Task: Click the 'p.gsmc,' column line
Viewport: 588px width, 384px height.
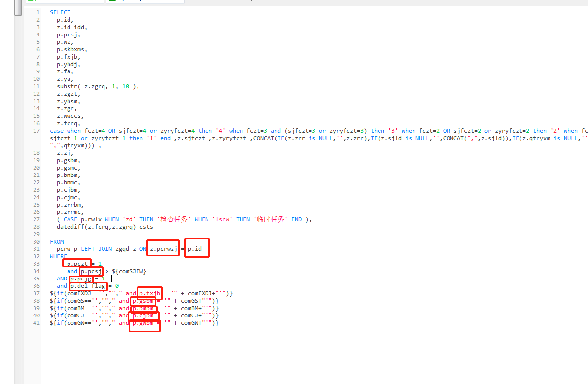Action: pos(69,168)
